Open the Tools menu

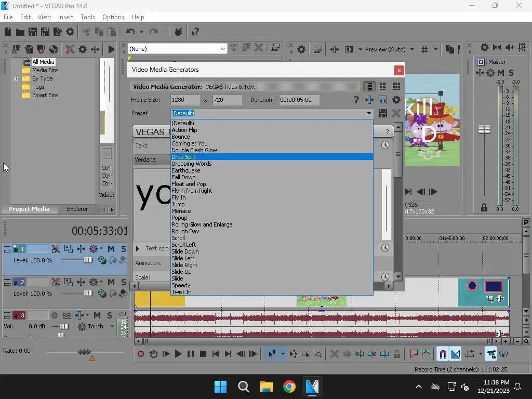point(87,17)
